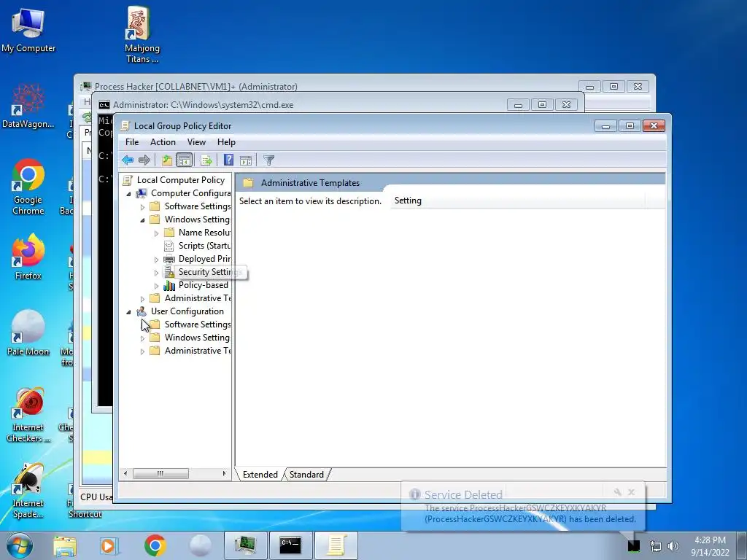The width and height of the screenshot is (747, 560).
Task: Click the volume speaker tray icon
Action: point(673,546)
